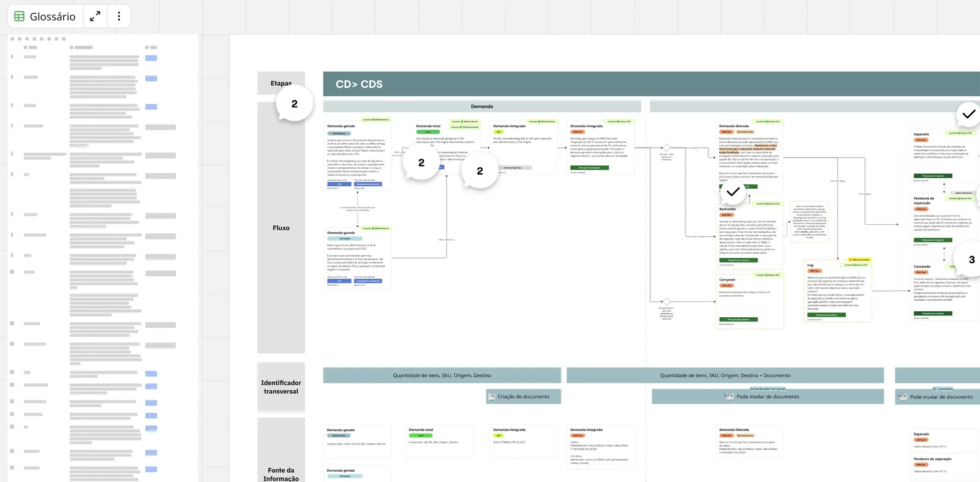Click the Backorder card title
980x482 pixels.
click(728, 209)
